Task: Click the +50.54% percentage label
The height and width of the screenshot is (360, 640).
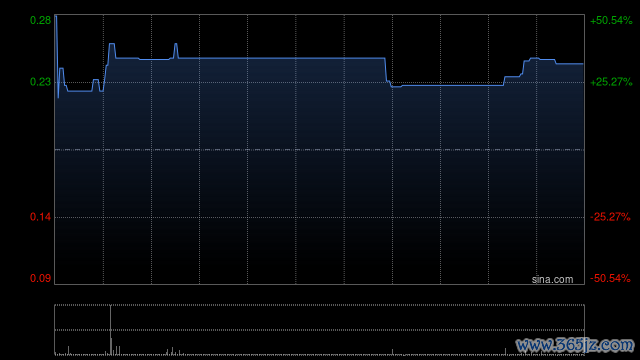Action: click(611, 20)
